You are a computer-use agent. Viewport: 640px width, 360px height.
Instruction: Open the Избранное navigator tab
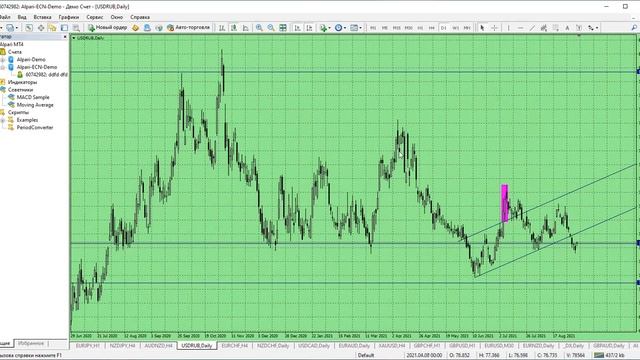[x=31, y=343]
